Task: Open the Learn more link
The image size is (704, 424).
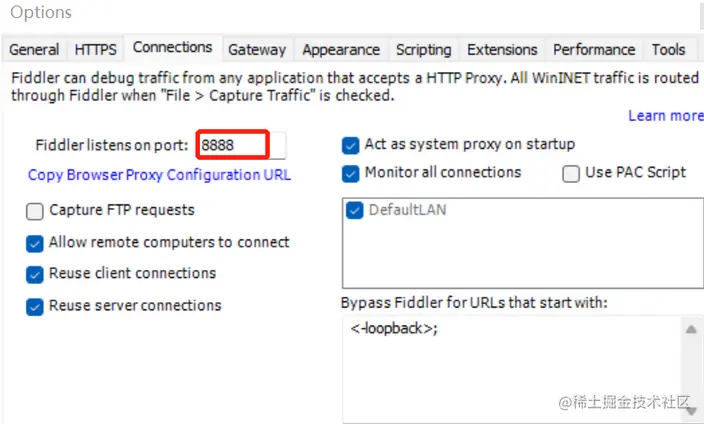Action: pos(665,116)
